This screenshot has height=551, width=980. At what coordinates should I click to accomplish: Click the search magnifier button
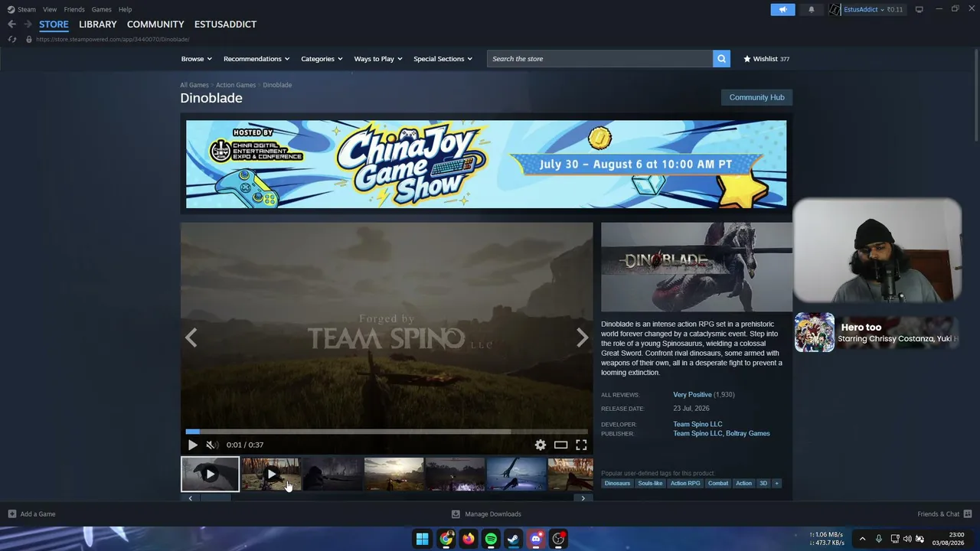click(x=721, y=59)
